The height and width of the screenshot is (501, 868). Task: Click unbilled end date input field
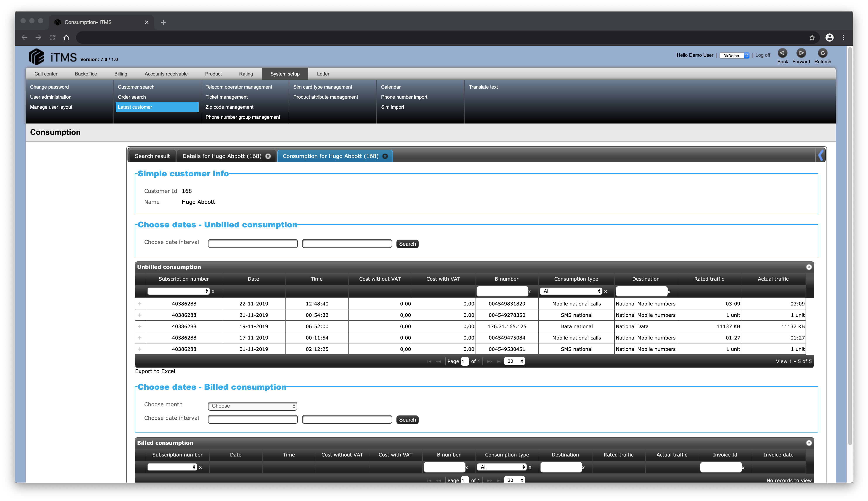point(347,244)
